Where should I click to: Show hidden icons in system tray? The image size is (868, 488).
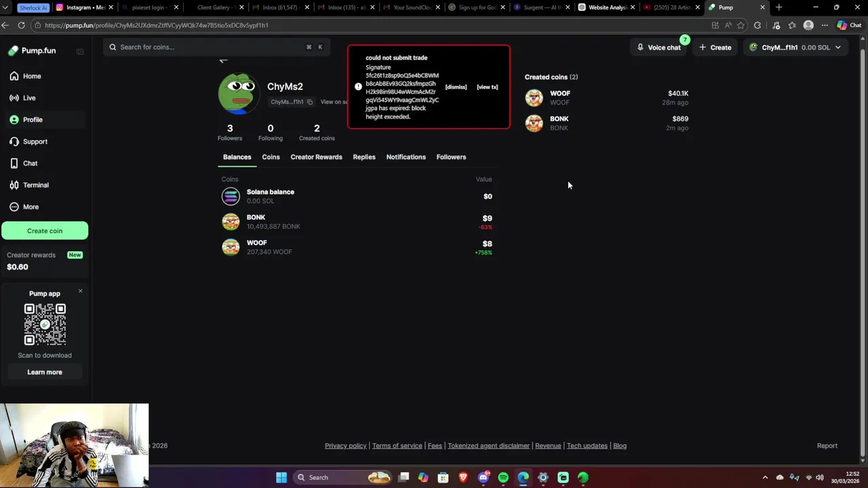(x=765, y=478)
